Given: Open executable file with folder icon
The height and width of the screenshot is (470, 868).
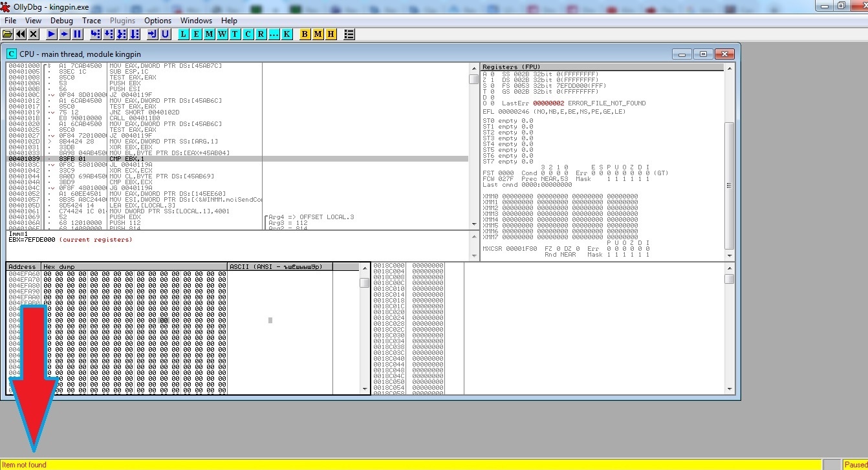Looking at the screenshot, I should [x=8, y=34].
